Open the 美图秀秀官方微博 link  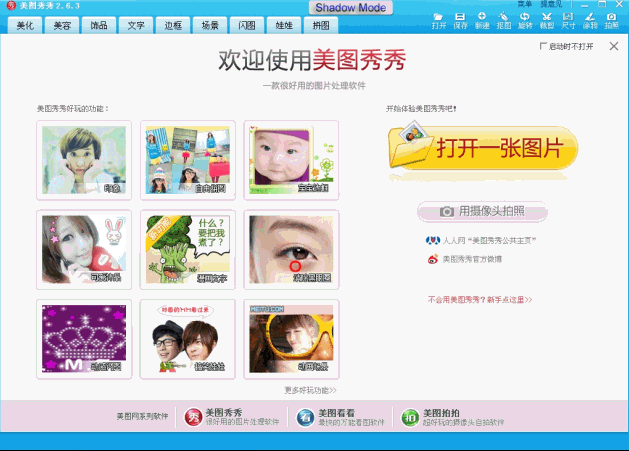click(x=472, y=259)
